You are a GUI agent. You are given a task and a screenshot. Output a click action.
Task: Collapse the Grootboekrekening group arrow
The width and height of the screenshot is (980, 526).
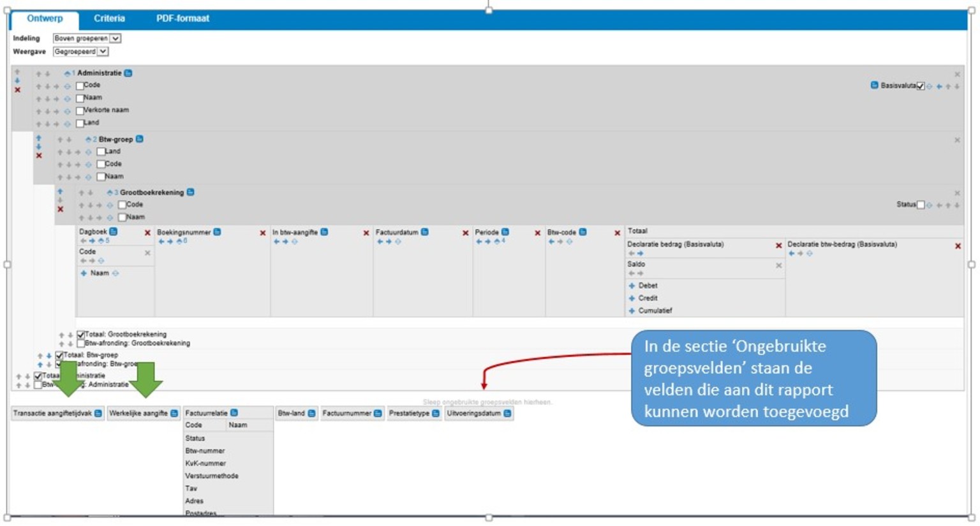[x=110, y=193]
